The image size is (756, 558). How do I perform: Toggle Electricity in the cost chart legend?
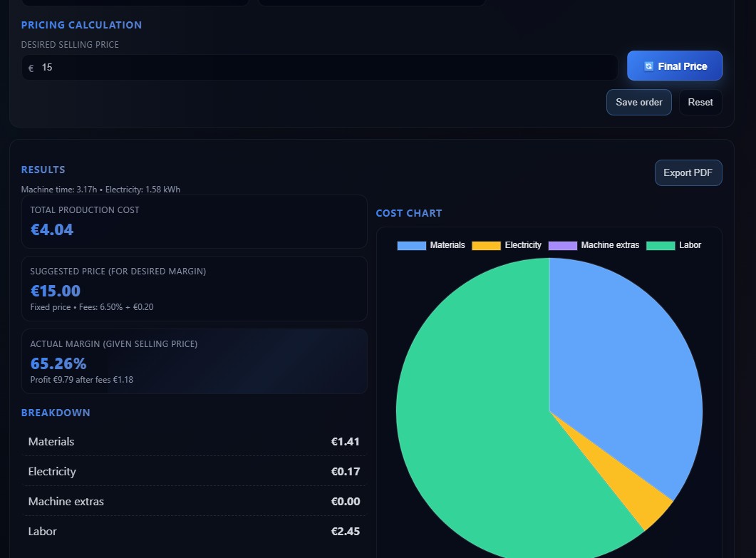click(x=524, y=245)
